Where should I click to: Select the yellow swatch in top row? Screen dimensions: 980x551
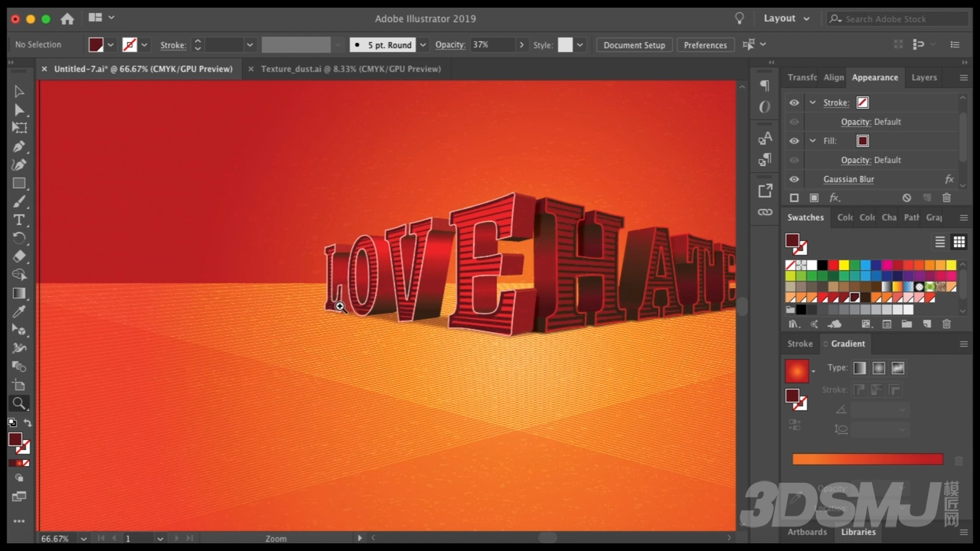pos(844,266)
